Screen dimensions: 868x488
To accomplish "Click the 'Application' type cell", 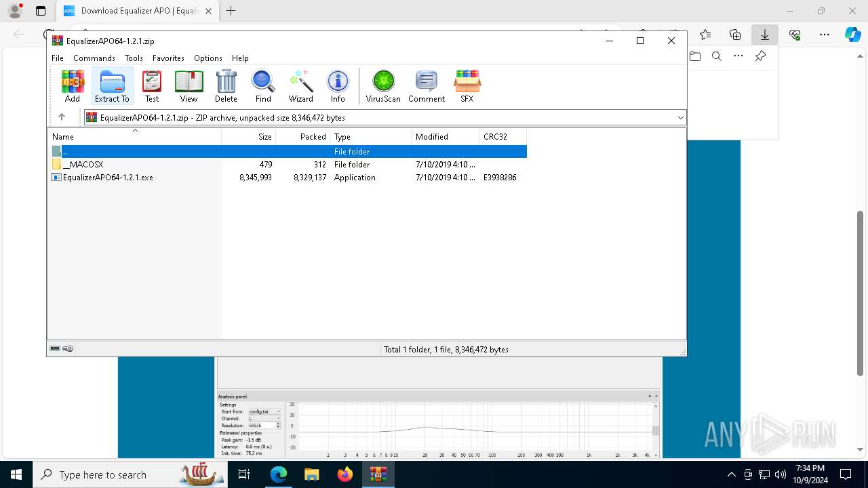I will click(355, 178).
